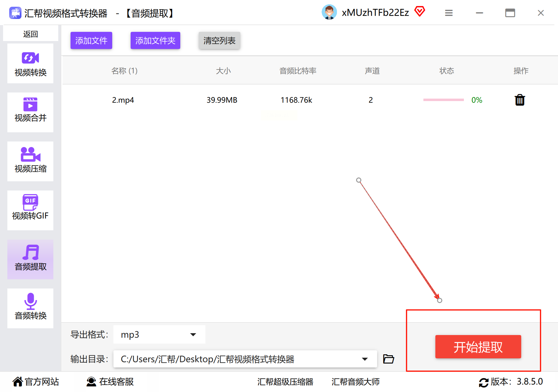The width and height of the screenshot is (558, 392).
Task: Switch to the 视频转GIF tool
Action: pyautogui.click(x=30, y=210)
